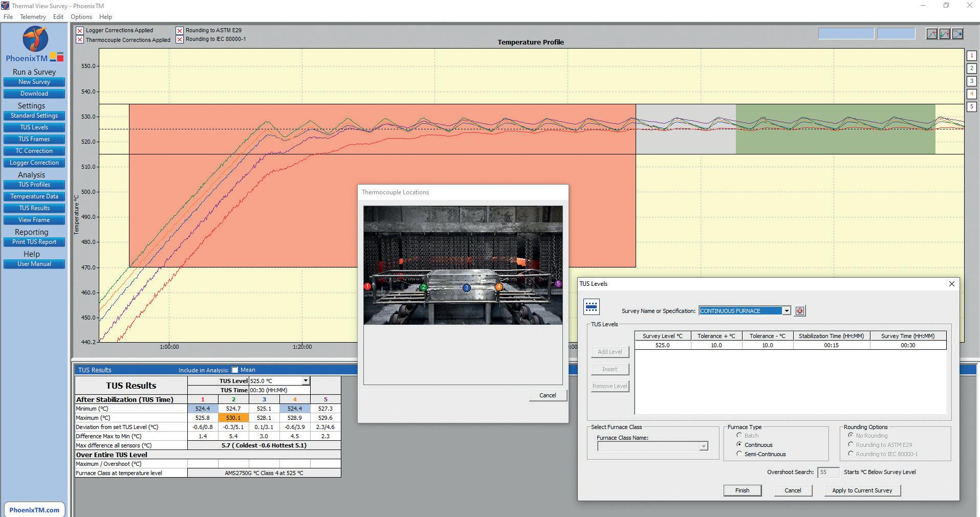Open Standard Settings from the sidebar
This screenshot has height=517, width=980.
(x=34, y=116)
